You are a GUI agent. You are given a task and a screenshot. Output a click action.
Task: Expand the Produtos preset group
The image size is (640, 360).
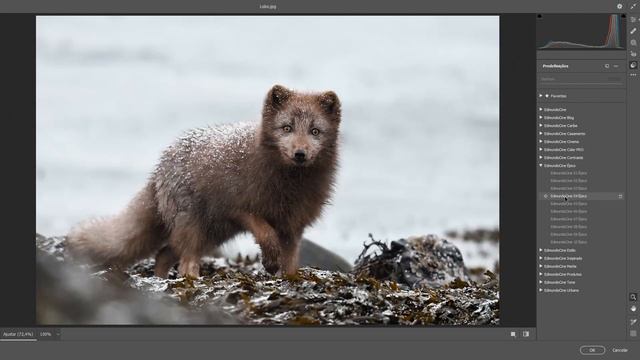541,274
